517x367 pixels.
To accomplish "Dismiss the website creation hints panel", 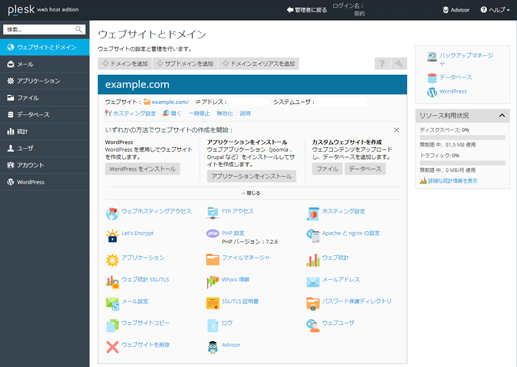I will tap(396, 130).
